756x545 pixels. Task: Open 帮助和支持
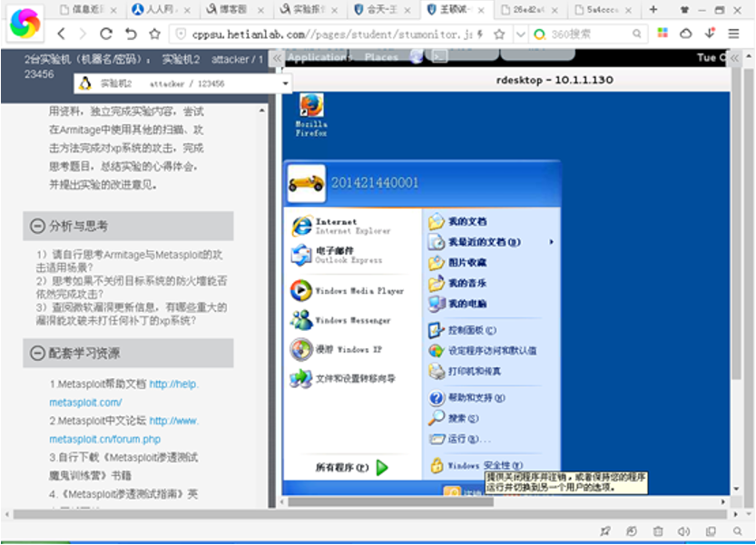point(466,397)
